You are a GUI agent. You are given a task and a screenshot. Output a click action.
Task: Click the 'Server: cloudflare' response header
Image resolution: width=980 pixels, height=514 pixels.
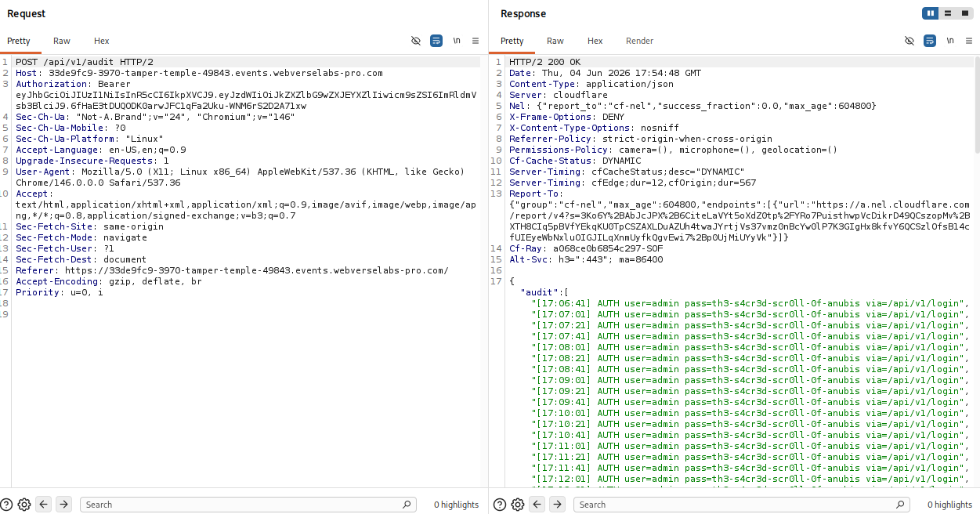559,95
